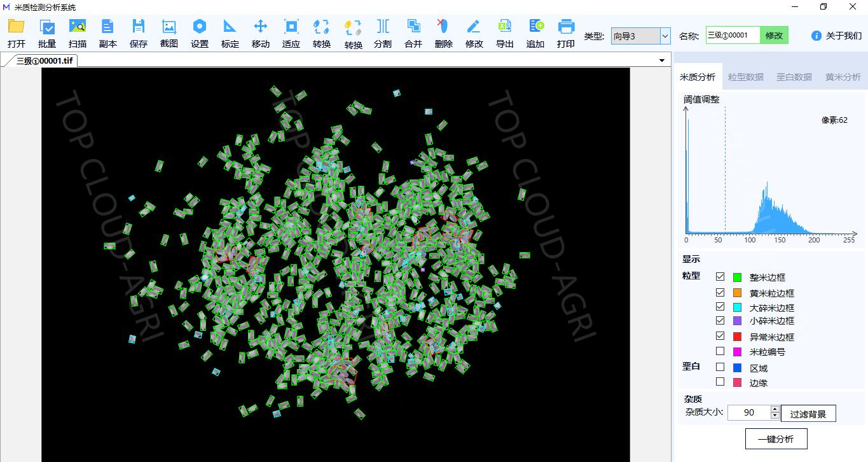Click the blue 区域 color swatch
Image resolution: width=868 pixels, height=462 pixels.
click(737, 367)
